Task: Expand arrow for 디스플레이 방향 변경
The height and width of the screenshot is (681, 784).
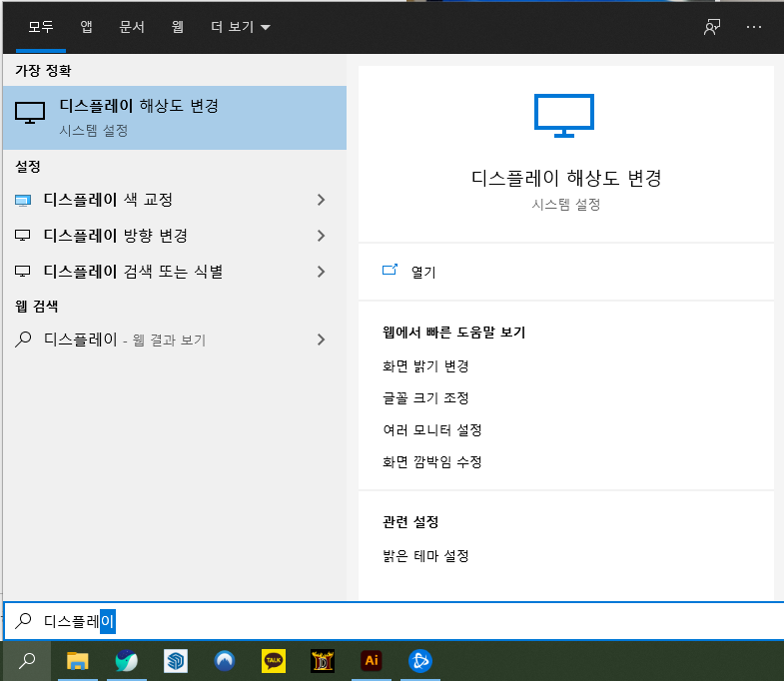Action: point(321,236)
